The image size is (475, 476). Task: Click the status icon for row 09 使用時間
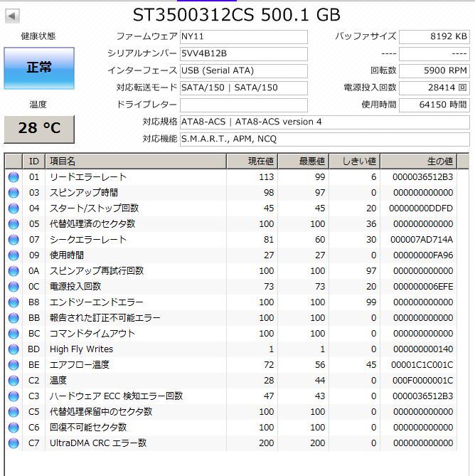tap(14, 255)
